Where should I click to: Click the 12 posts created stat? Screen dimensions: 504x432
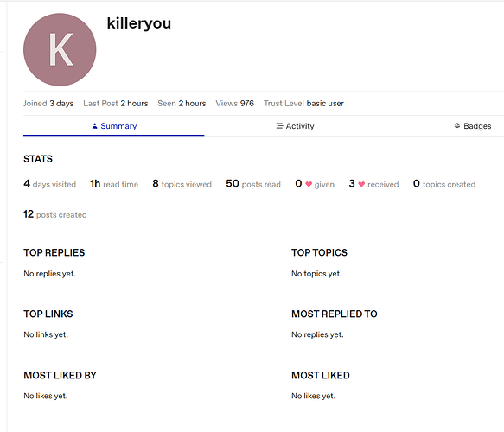pos(55,214)
